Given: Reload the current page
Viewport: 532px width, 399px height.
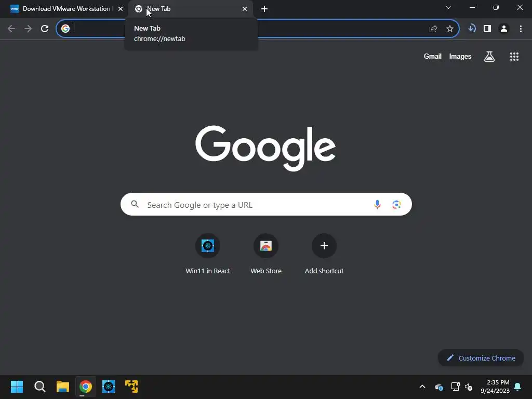Looking at the screenshot, I should click(45, 29).
